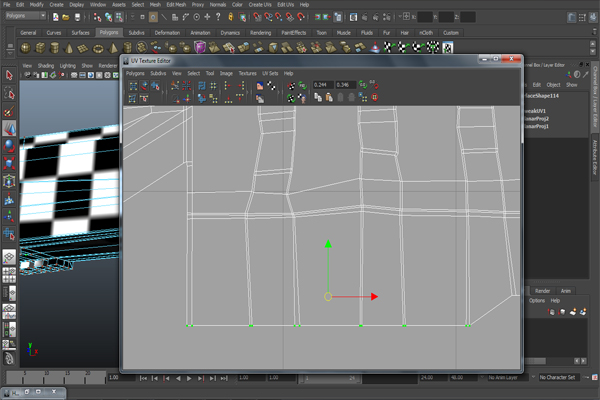600x400 pixels.
Task: Click the single perspective view layout icon
Action: click(9, 257)
